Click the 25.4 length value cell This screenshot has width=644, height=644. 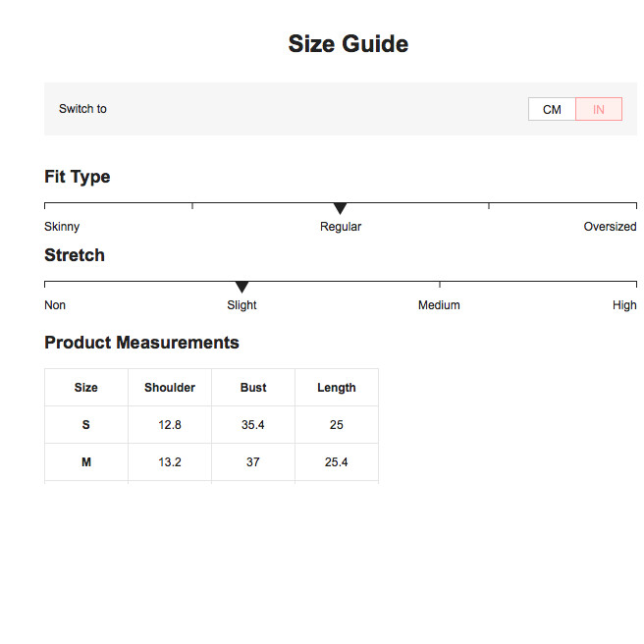(337, 462)
